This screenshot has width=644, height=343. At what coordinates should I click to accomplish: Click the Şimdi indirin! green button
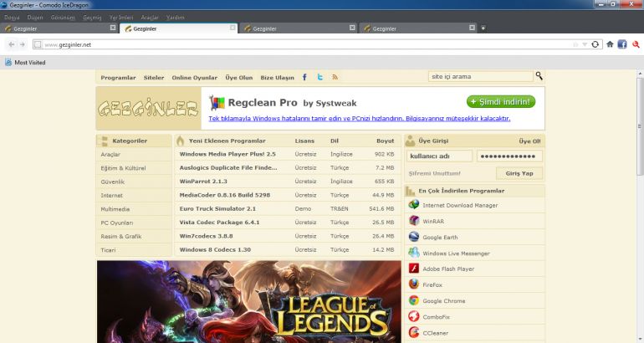coord(501,101)
